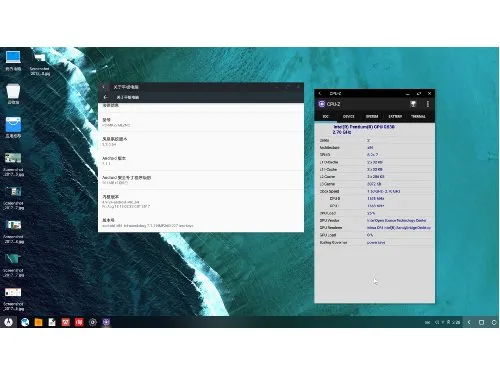500x375 pixels.
Task: Open the purple CPU-Z icon on taskbar
Action: (106, 322)
